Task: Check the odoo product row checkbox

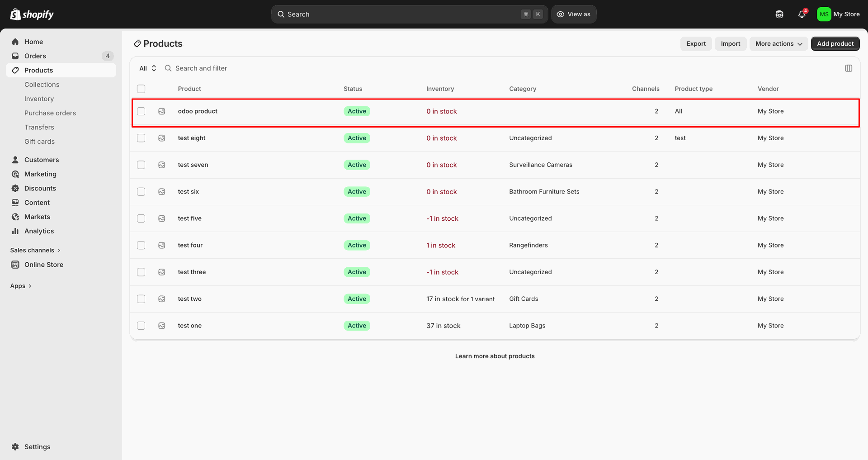Action: [x=141, y=111]
